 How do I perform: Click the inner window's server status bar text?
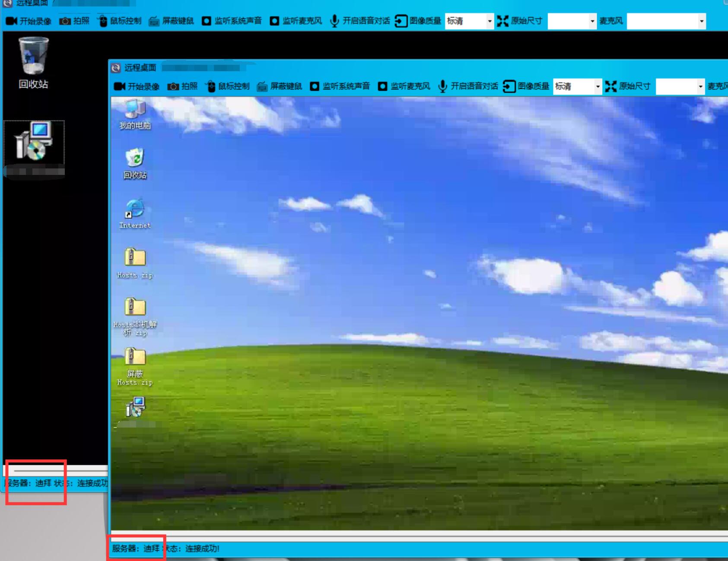(165, 548)
